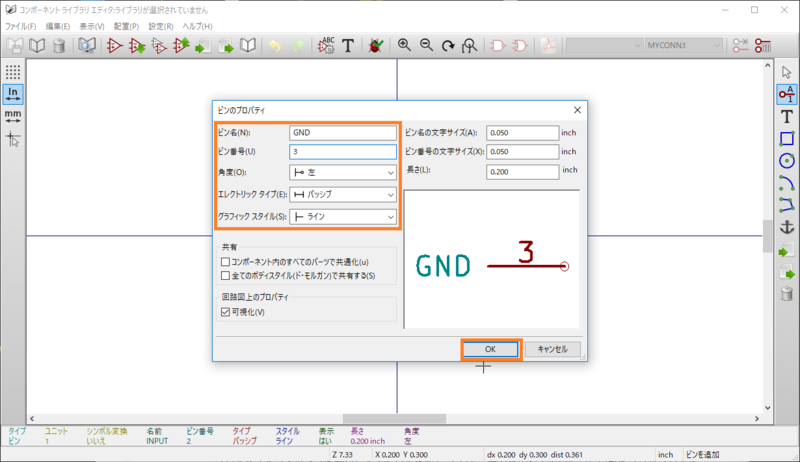Select the delete trash tool in right toolbar

787,294
